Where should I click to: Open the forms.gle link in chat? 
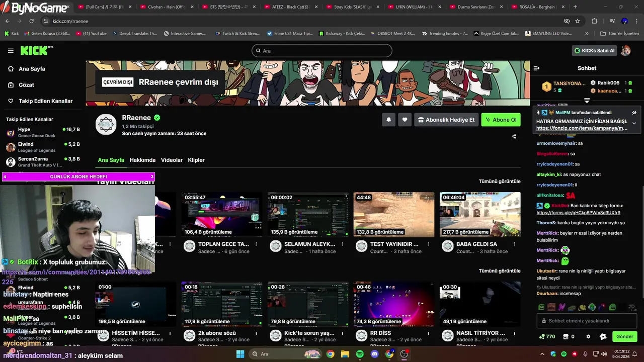tap(578, 213)
